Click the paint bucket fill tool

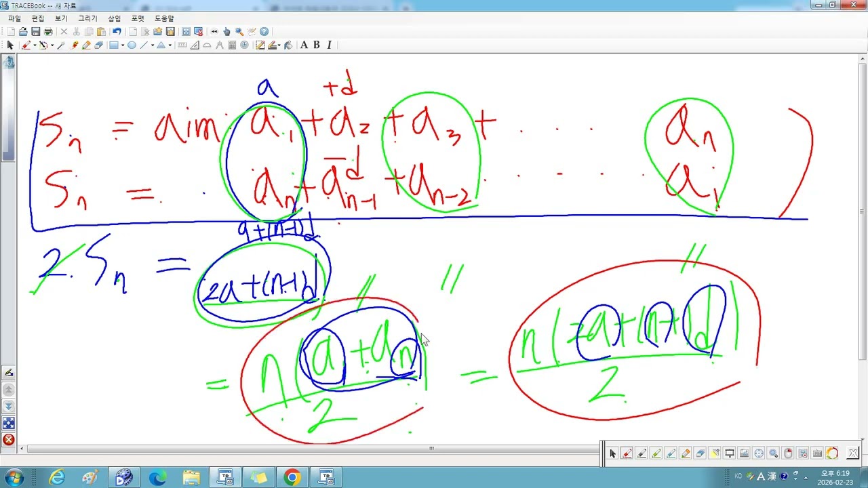coord(288,45)
